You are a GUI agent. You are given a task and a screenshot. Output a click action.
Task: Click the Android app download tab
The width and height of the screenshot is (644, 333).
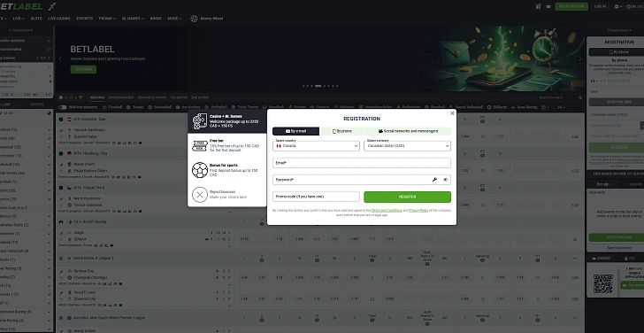point(601,259)
